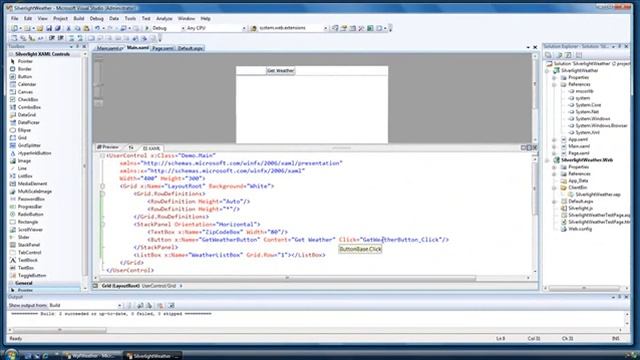Open the Show output from Build dropdown
The height and width of the screenshot is (360, 640).
coord(119,305)
